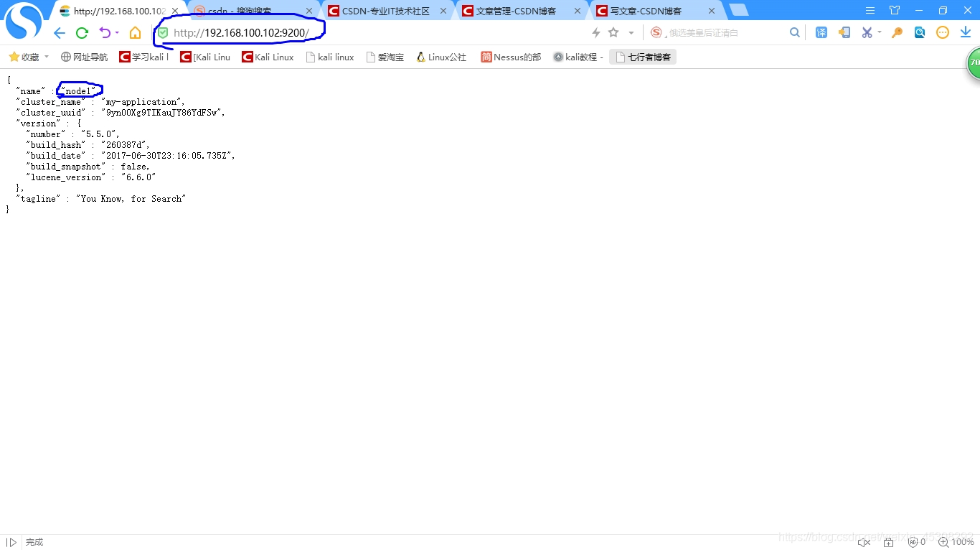This screenshot has height=550, width=980.
Task: Open the downloads arrow icon
Action: [966, 32]
